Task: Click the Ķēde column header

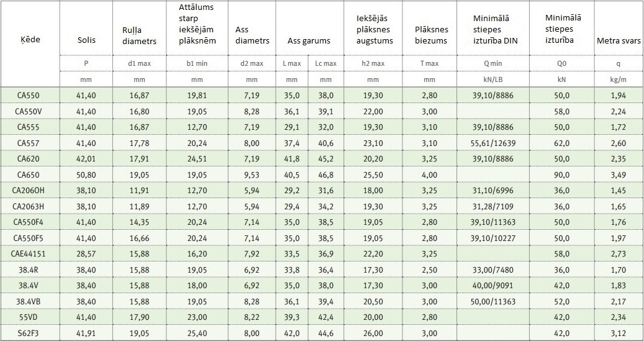Action: pos(31,40)
